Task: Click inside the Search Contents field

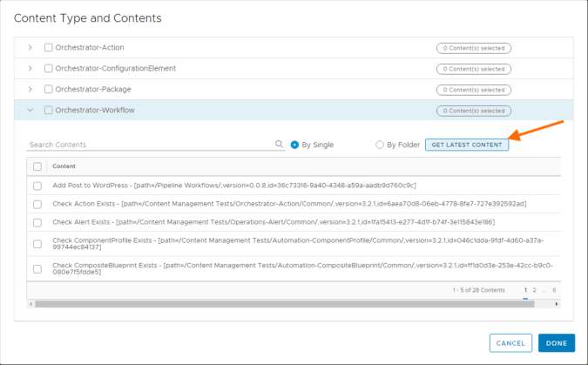Action: (148, 145)
